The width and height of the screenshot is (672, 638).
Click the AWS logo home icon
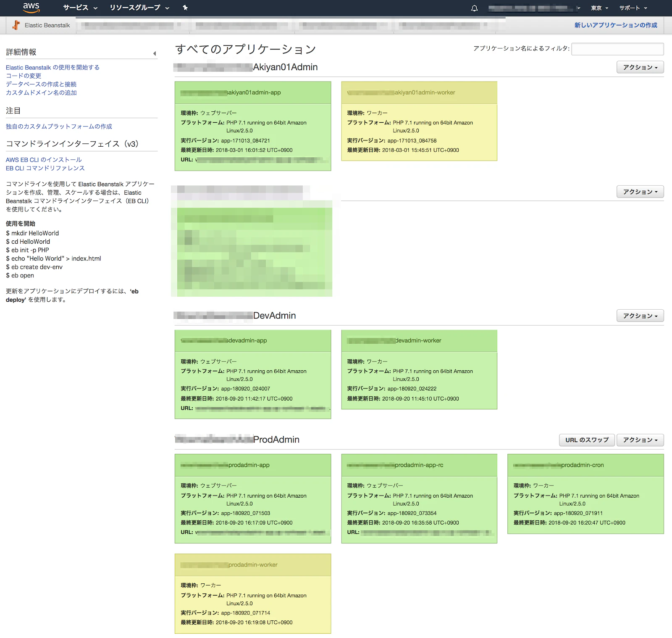31,8
